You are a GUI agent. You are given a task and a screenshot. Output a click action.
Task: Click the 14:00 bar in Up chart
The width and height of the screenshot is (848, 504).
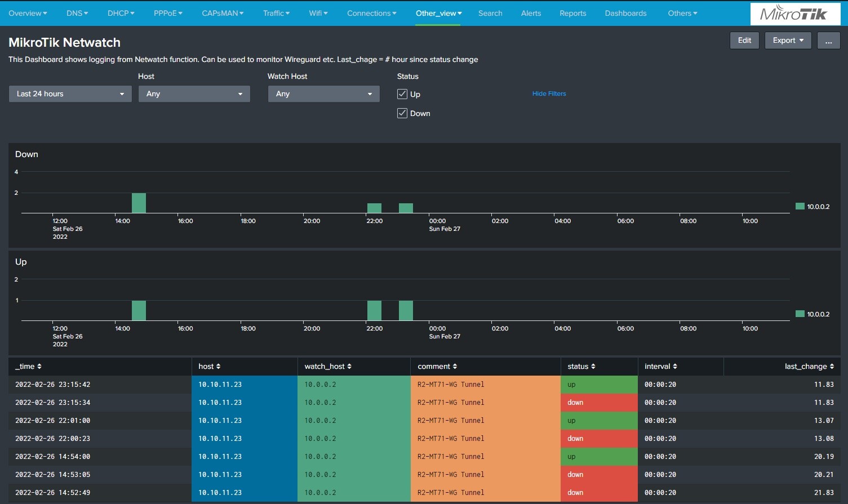coord(139,310)
